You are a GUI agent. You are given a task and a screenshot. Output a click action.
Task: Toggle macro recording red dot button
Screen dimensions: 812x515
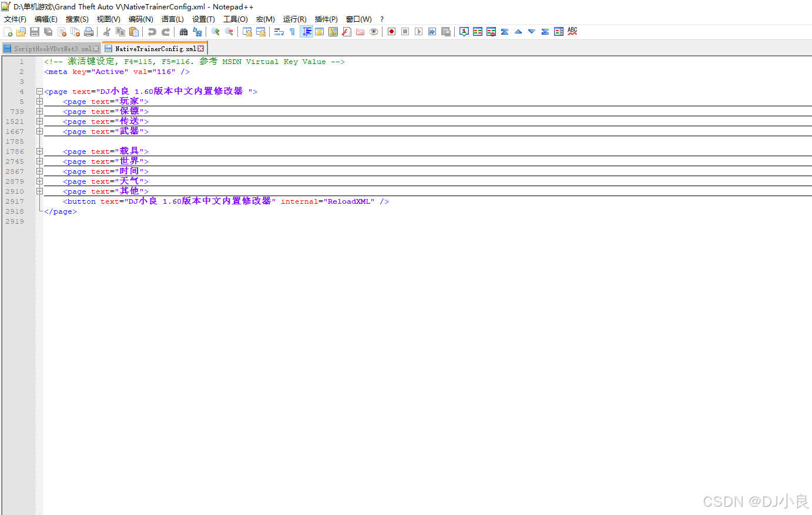(391, 32)
